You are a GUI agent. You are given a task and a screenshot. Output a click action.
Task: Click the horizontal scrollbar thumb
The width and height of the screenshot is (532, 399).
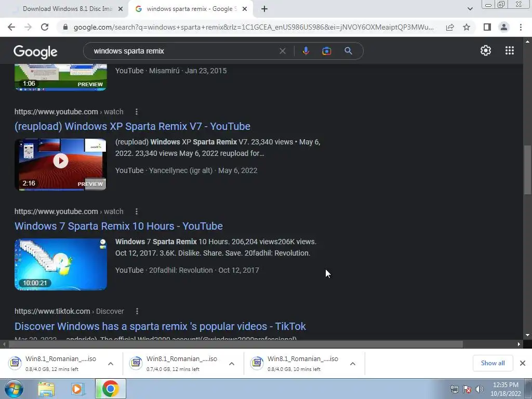235,344
